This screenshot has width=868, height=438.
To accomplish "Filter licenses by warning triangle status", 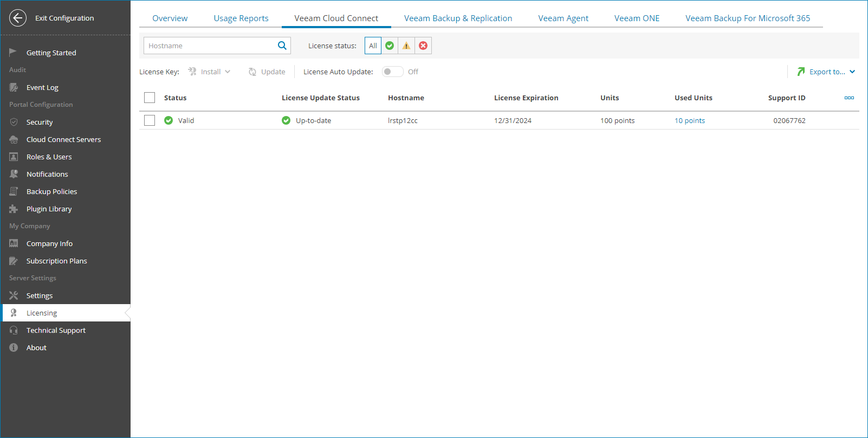I will [x=406, y=46].
